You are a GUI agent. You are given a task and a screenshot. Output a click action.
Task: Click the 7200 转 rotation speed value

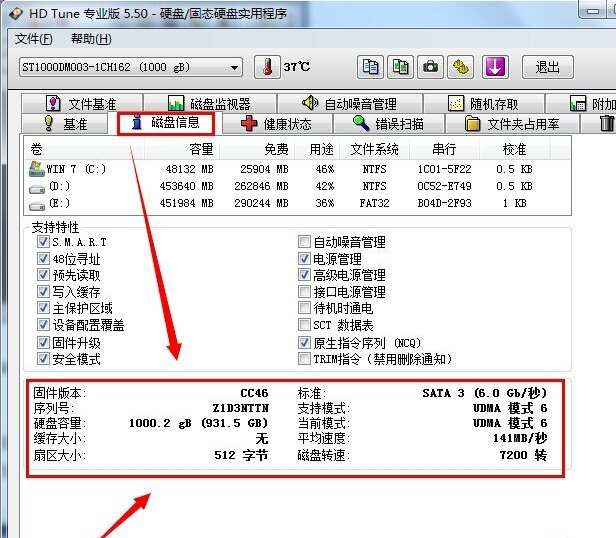[x=523, y=455]
